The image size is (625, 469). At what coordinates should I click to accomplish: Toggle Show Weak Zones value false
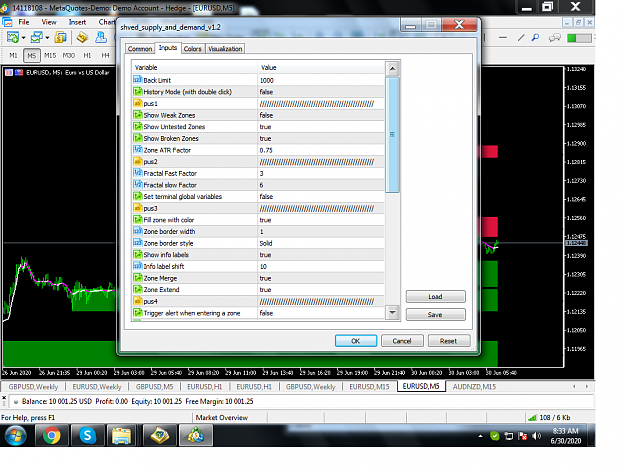(321, 115)
